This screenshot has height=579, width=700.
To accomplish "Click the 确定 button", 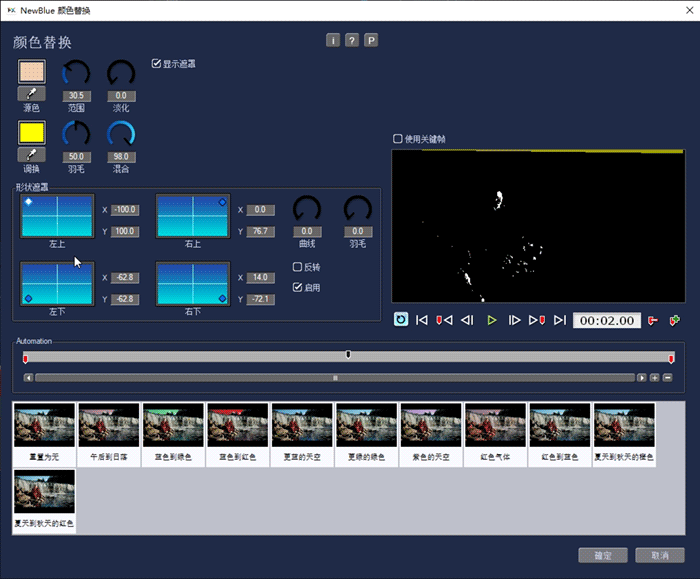I will pos(602,555).
